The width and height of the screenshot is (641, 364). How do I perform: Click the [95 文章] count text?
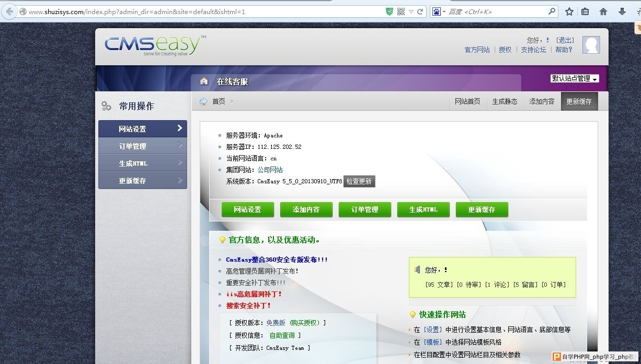[x=439, y=285]
